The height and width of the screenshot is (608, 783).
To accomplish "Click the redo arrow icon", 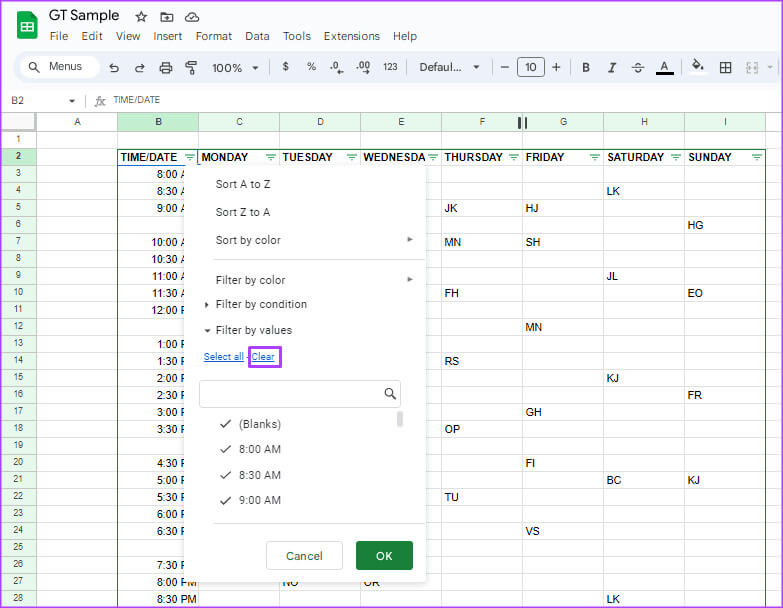I will [x=140, y=68].
